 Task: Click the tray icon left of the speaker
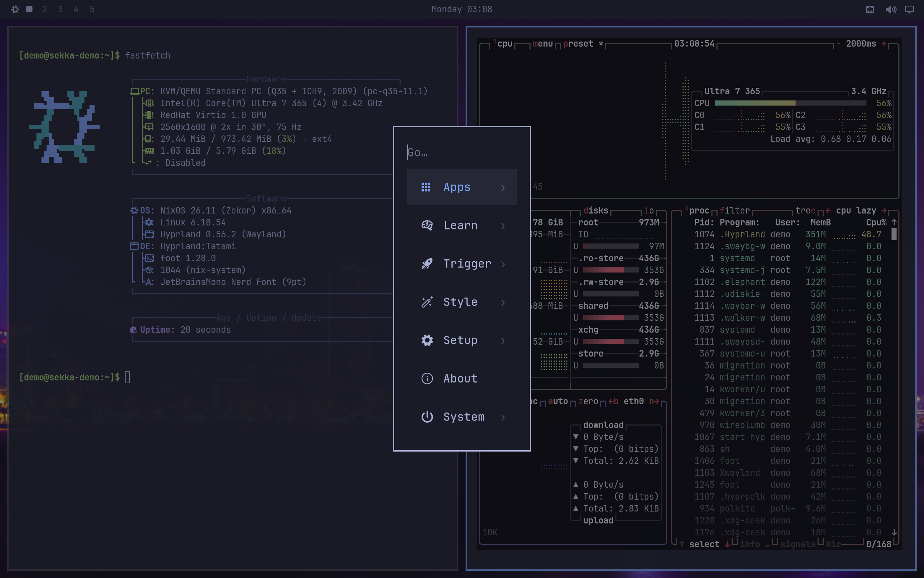(x=870, y=9)
